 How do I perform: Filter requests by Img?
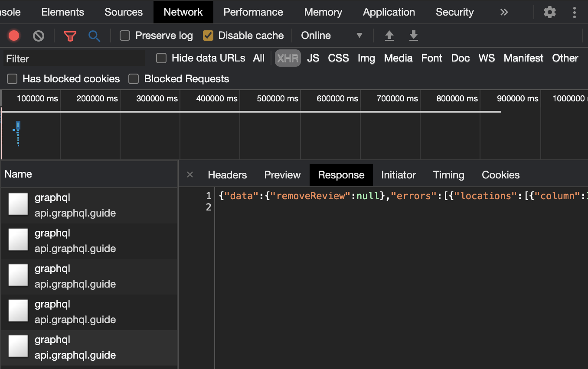366,58
